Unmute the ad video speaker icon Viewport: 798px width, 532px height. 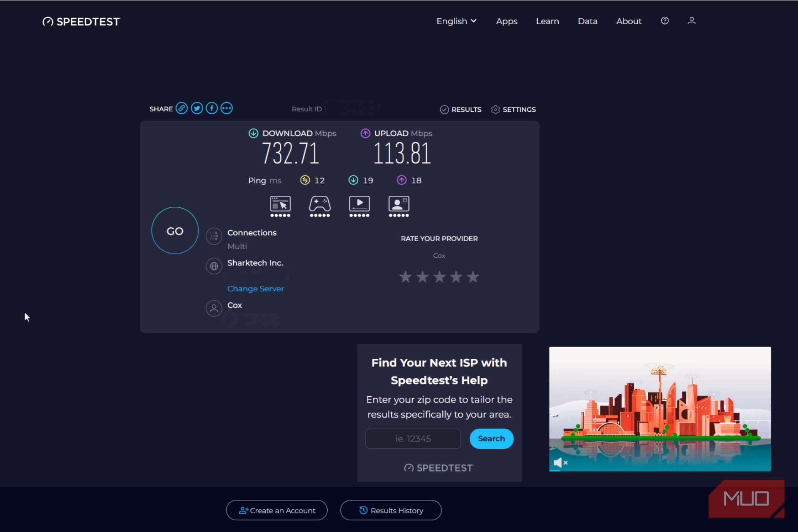click(x=560, y=462)
